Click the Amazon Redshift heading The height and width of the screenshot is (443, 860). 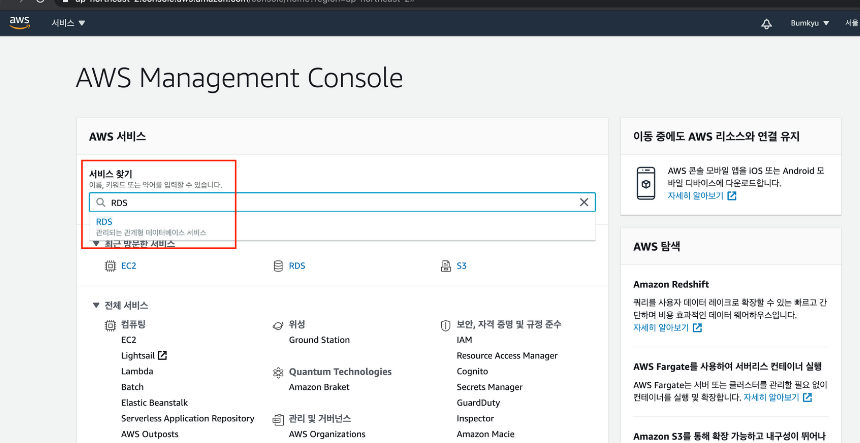click(671, 285)
